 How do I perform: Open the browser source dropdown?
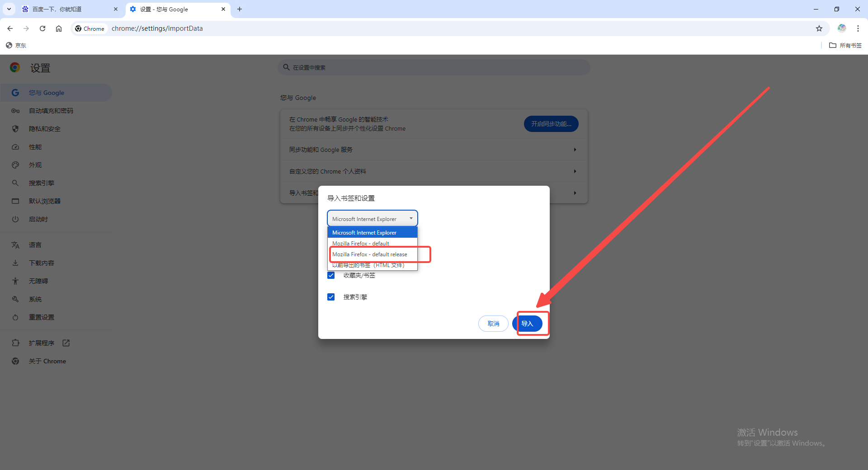point(373,219)
